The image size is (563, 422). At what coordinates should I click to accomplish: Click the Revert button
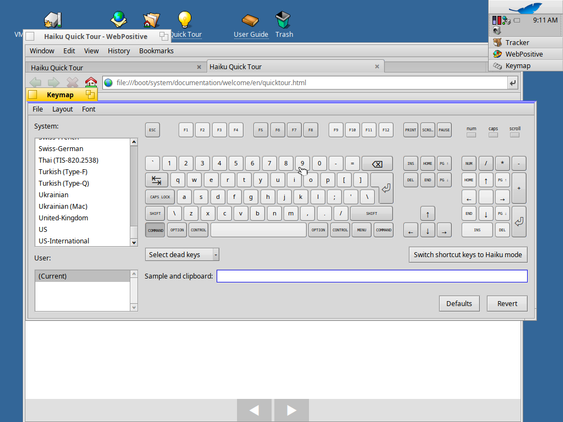[507, 303]
